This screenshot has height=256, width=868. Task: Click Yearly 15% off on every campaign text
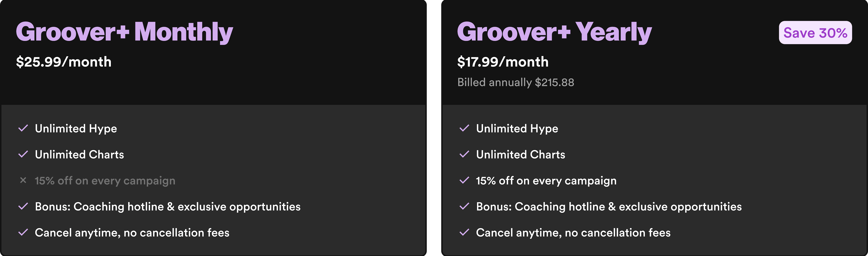tap(546, 181)
